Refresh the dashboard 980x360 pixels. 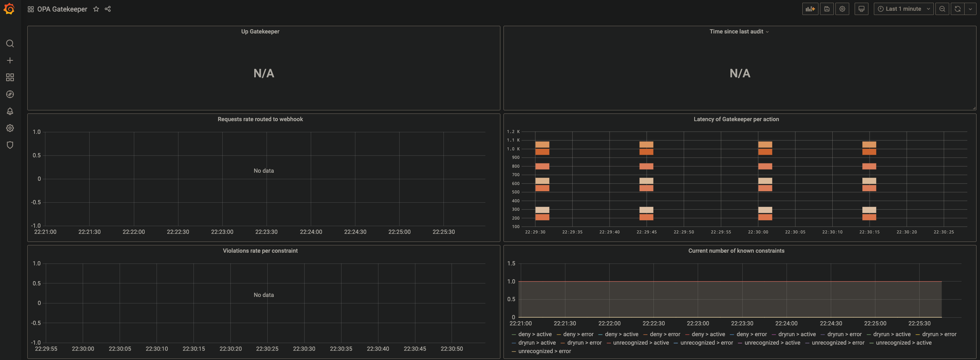pyautogui.click(x=958, y=9)
